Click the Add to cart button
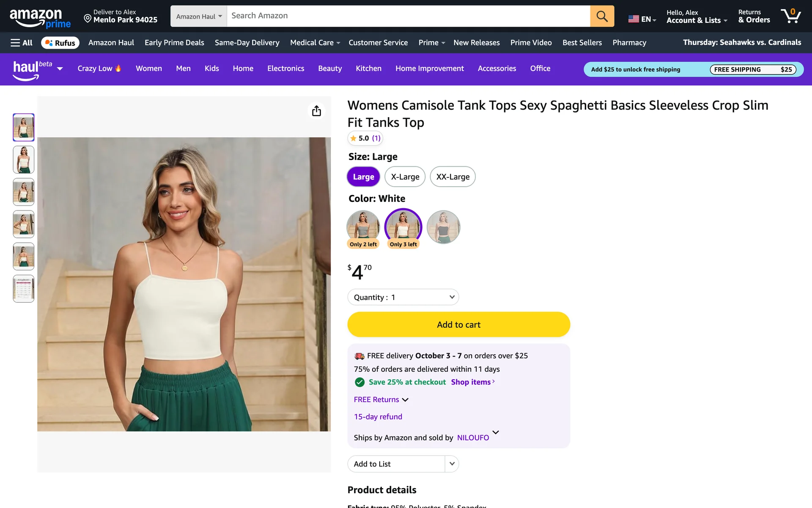This screenshot has width=812, height=508. coord(458,325)
